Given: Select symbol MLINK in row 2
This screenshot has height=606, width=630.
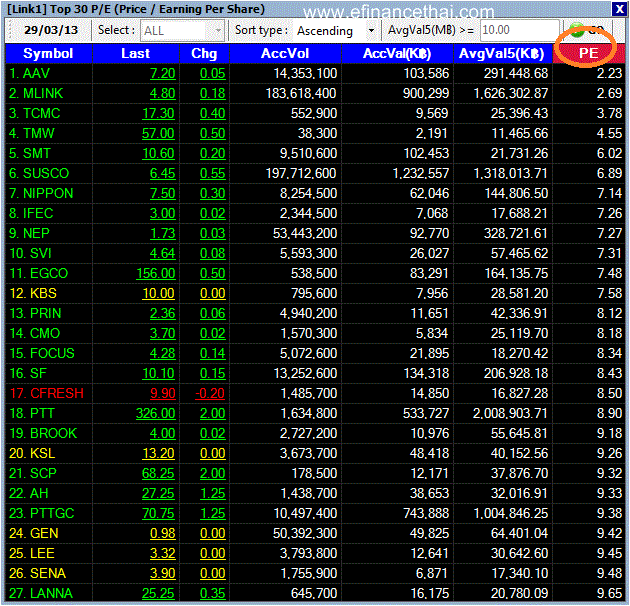Looking at the screenshot, I should (x=43, y=94).
